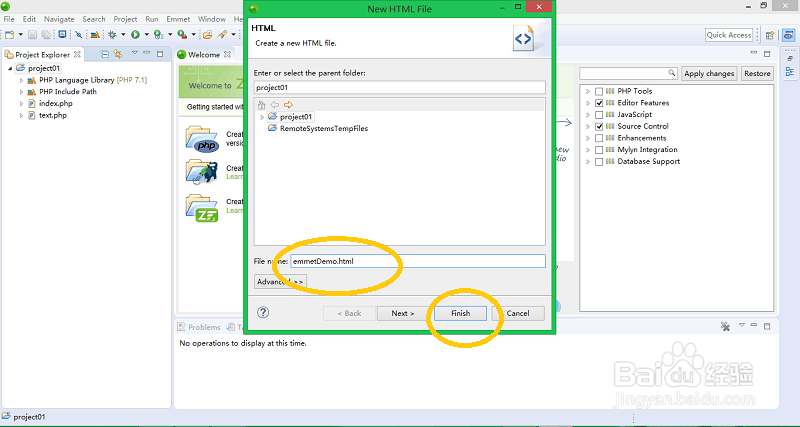
Task: Toggle the PHP Tools checkbox
Action: point(599,91)
